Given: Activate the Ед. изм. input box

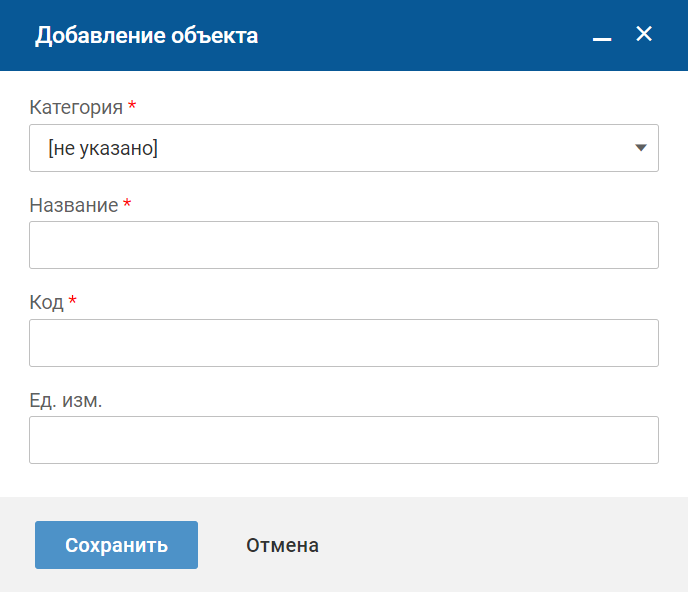Looking at the screenshot, I should point(343,440).
